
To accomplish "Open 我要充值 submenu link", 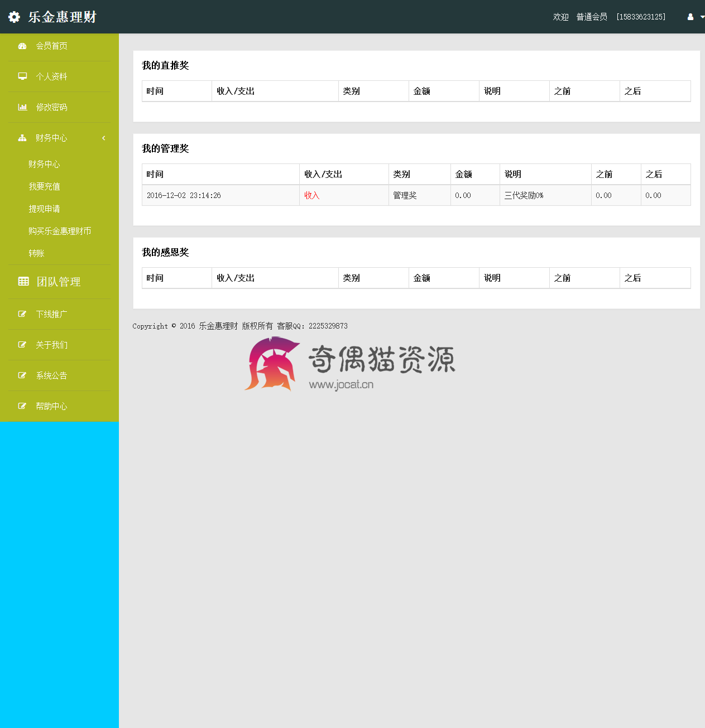I will tap(44, 186).
